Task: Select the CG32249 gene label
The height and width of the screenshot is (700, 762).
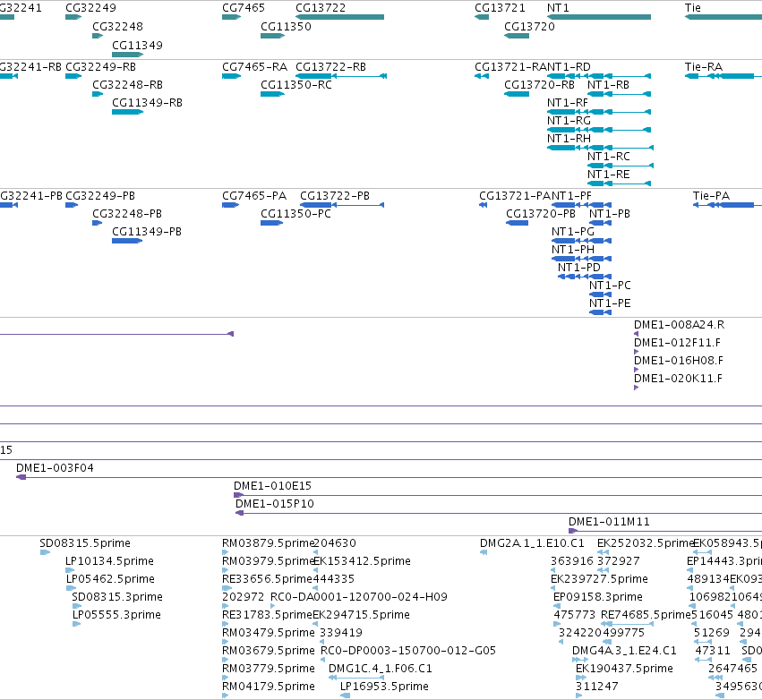Action: click(90, 8)
